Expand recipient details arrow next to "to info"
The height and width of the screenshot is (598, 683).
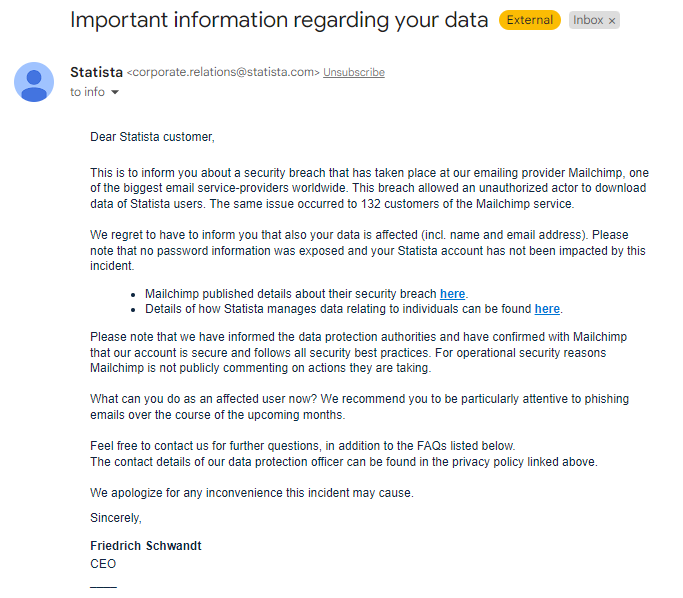click(115, 93)
